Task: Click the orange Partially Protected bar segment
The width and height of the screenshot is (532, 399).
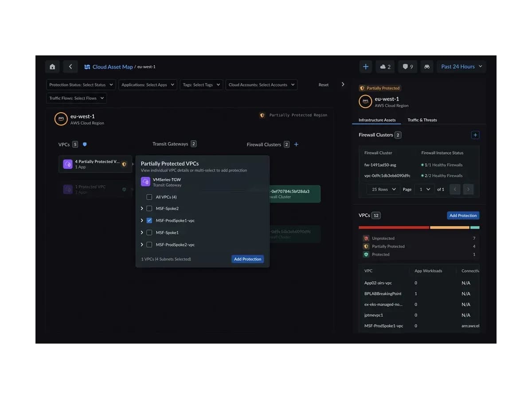Action: click(450, 227)
